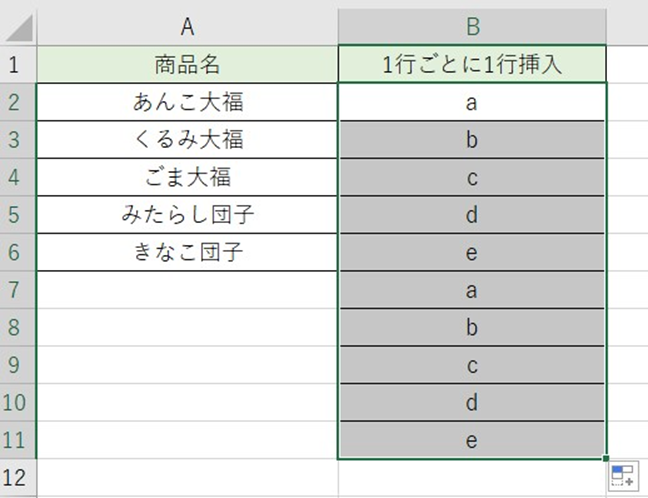This screenshot has width=648, height=498.
Task: Select row 1 header
Action: 17,65
